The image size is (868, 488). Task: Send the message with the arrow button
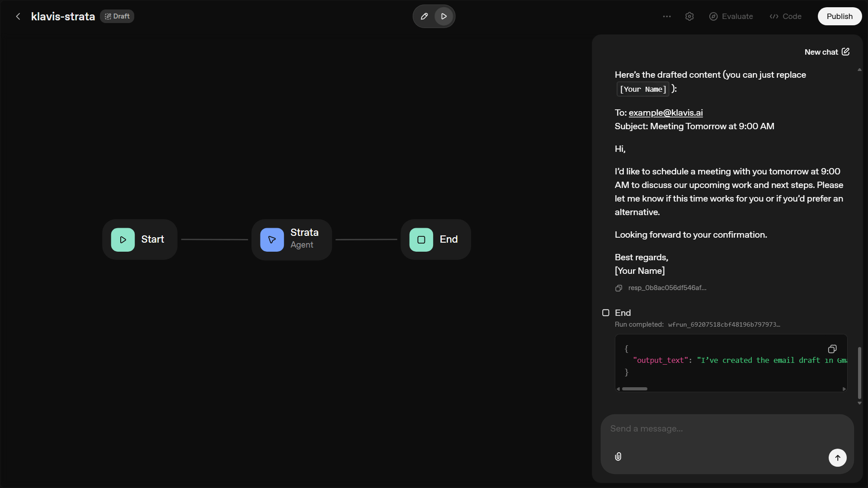point(837,457)
